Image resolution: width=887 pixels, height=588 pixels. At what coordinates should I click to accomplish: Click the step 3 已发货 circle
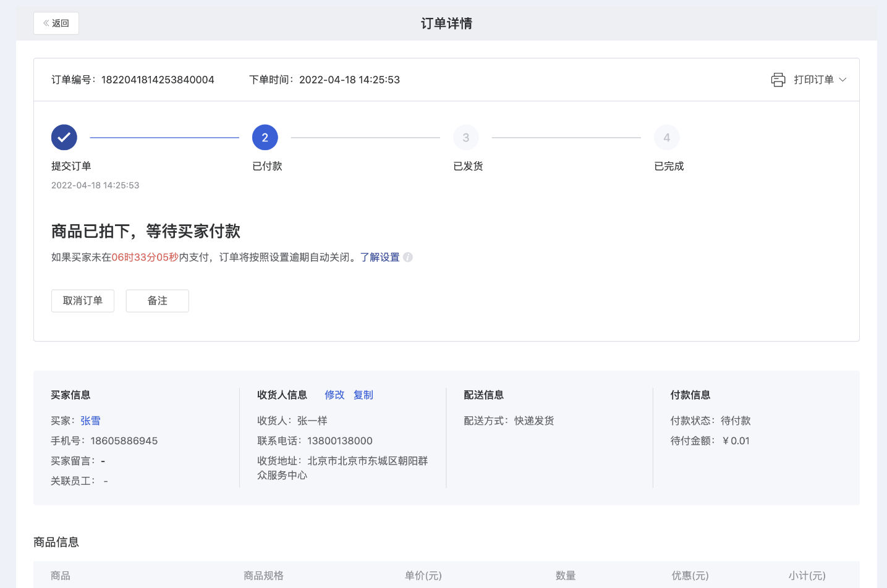click(466, 138)
